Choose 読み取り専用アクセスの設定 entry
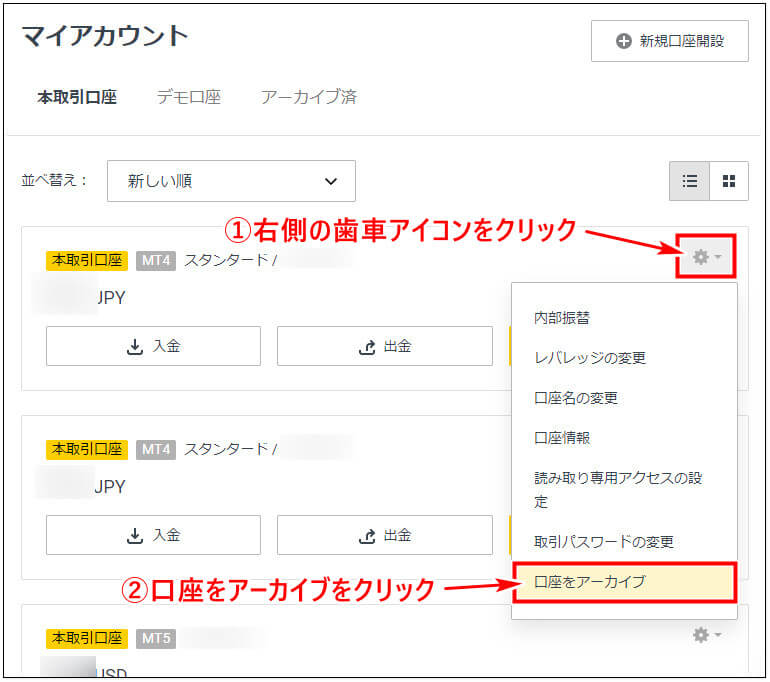 tap(618, 490)
